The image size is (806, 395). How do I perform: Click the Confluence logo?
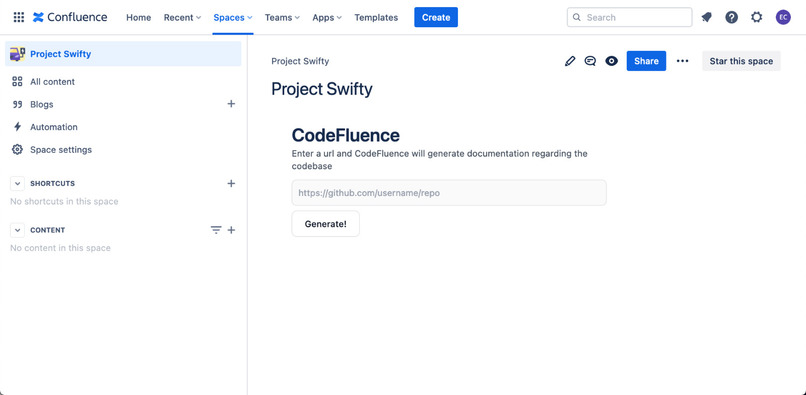point(70,17)
